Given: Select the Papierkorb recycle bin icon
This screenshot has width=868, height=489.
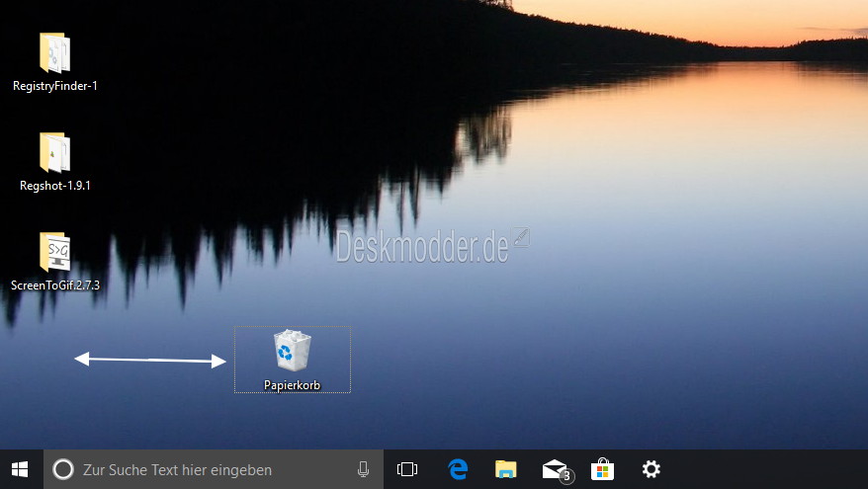Looking at the screenshot, I should [293, 350].
